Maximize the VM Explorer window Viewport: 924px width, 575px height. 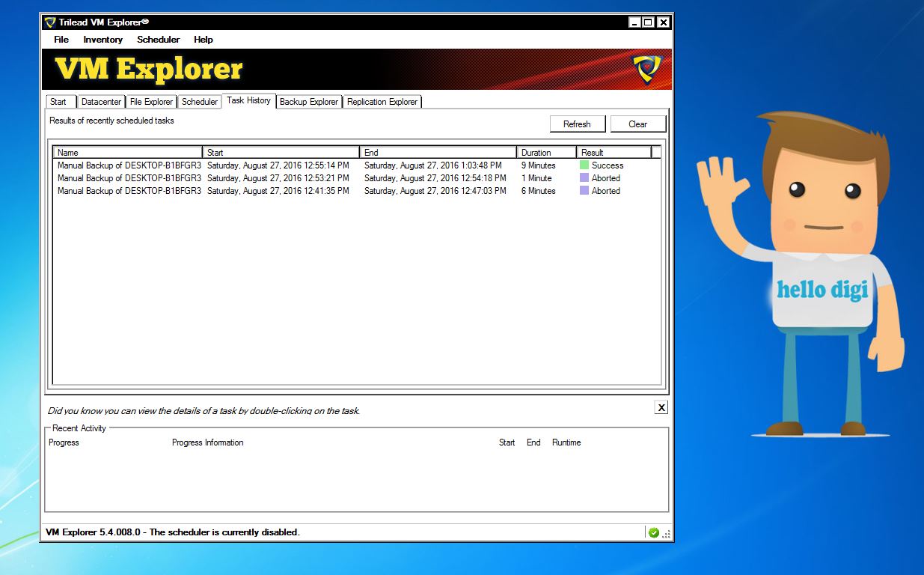coord(649,22)
